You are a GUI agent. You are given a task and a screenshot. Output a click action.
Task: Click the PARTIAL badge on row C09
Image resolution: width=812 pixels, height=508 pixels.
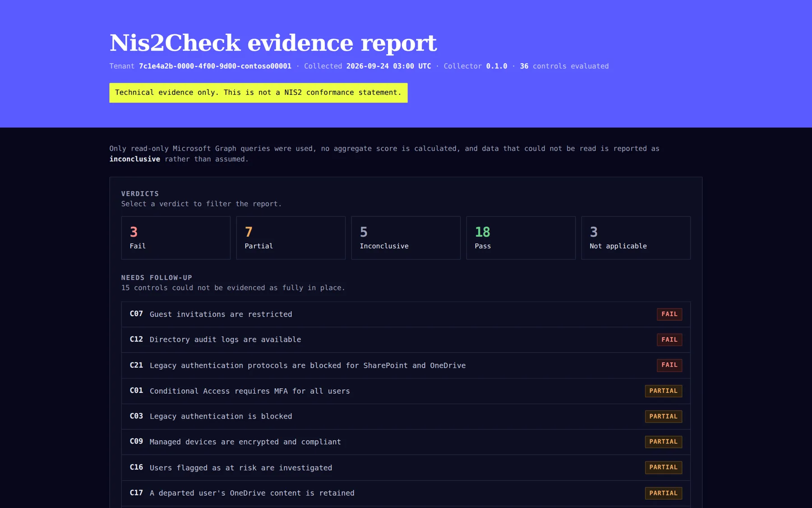pyautogui.click(x=663, y=442)
